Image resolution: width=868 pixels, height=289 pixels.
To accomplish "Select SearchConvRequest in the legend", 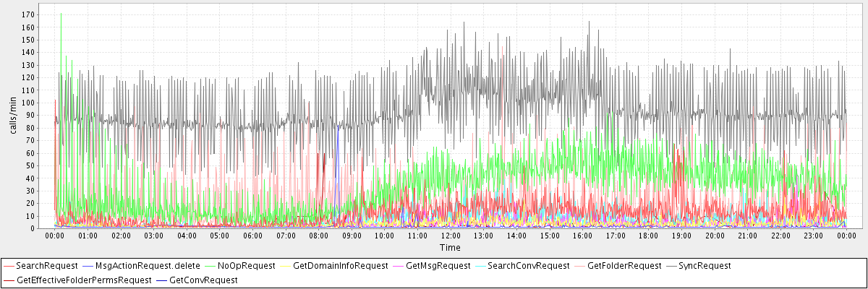I will [x=528, y=266].
